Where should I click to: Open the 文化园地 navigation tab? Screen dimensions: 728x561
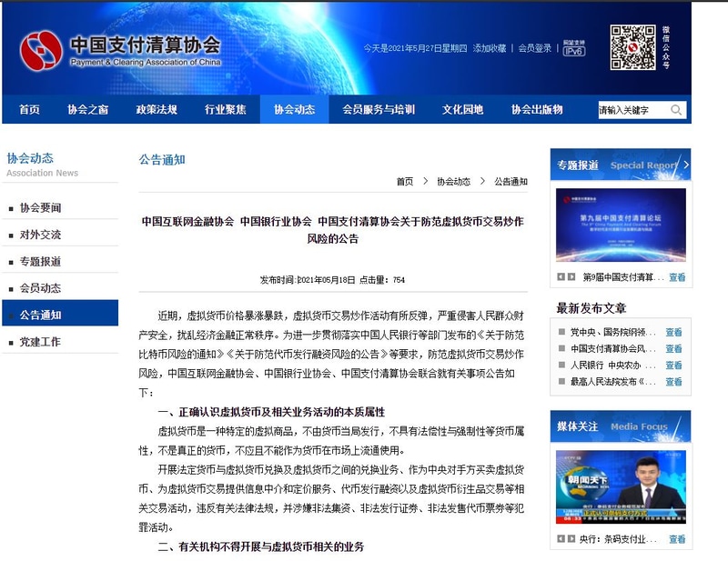coord(462,109)
